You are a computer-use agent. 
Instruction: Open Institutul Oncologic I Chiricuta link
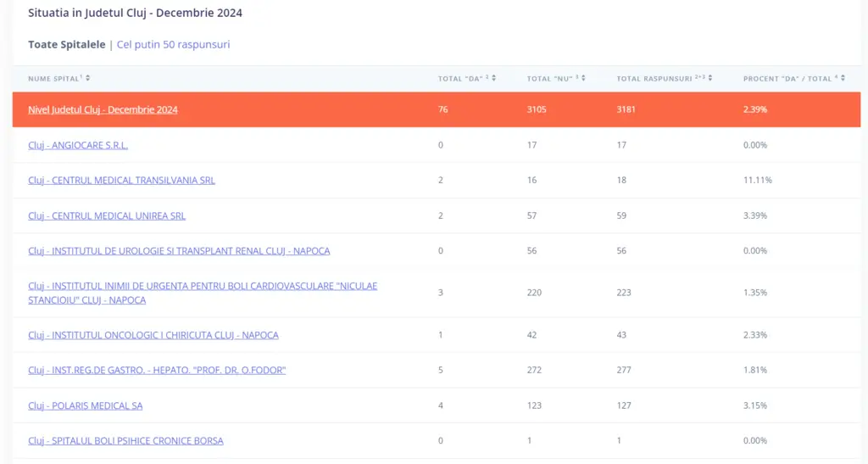click(153, 335)
